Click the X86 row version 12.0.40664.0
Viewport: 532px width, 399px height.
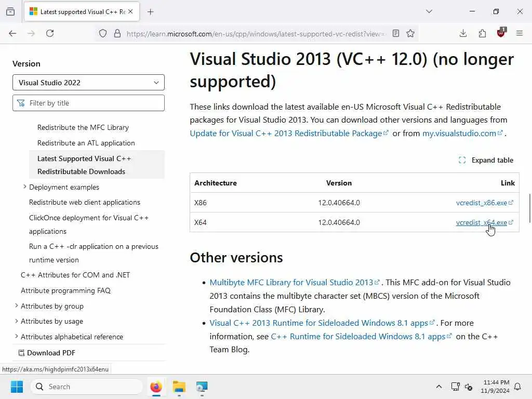[339, 203]
